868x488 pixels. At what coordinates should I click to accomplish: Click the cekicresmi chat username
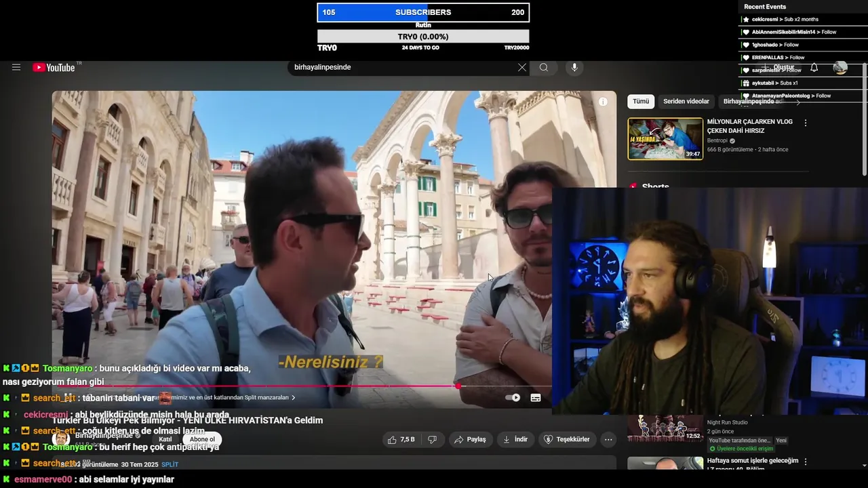[45, 415]
